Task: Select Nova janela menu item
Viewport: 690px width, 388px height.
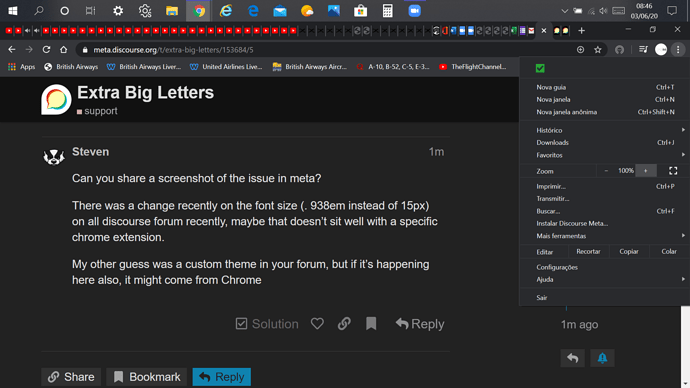Action: pyautogui.click(x=605, y=99)
